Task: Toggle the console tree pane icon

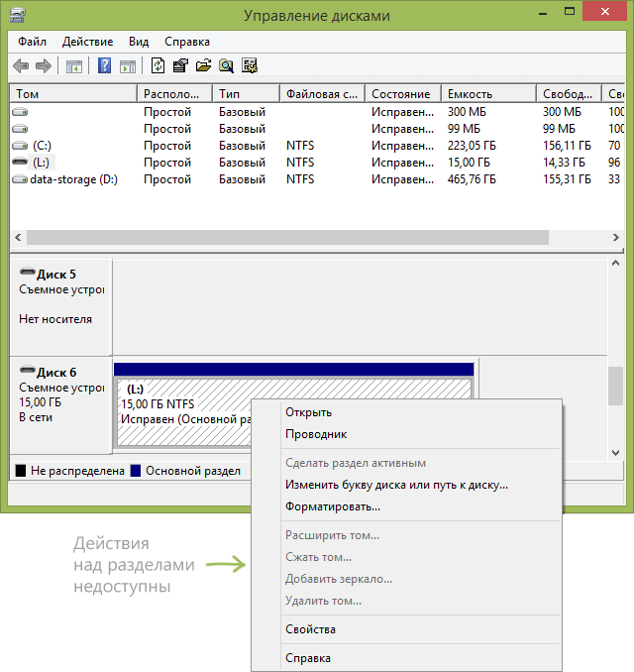Action: pos(74,66)
